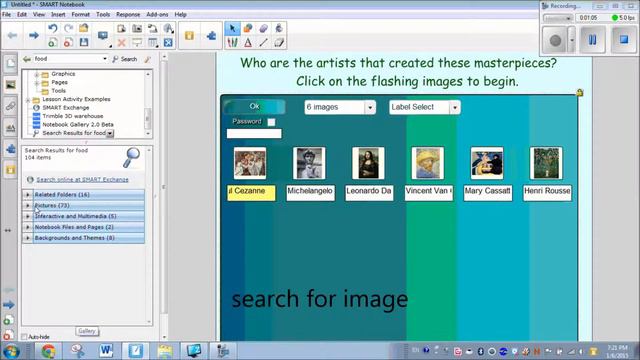Select the Line tool
Image resolution: width=640 pixels, height=360 pixels.
(x=263, y=42)
